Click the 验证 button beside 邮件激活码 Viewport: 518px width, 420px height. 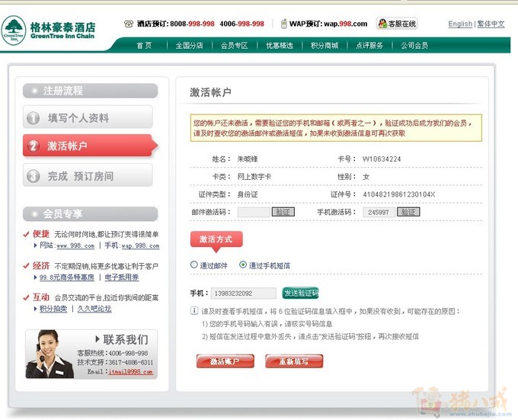pyautogui.click(x=283, y=212)
